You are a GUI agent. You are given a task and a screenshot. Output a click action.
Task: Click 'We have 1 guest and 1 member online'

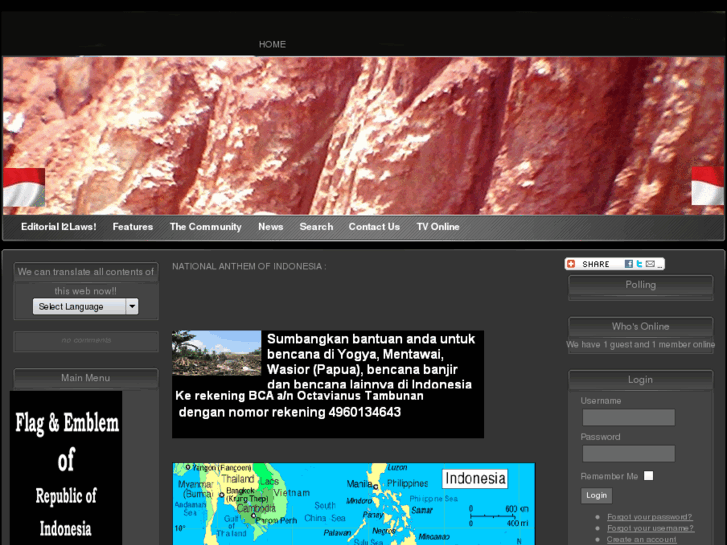[640, 345]
